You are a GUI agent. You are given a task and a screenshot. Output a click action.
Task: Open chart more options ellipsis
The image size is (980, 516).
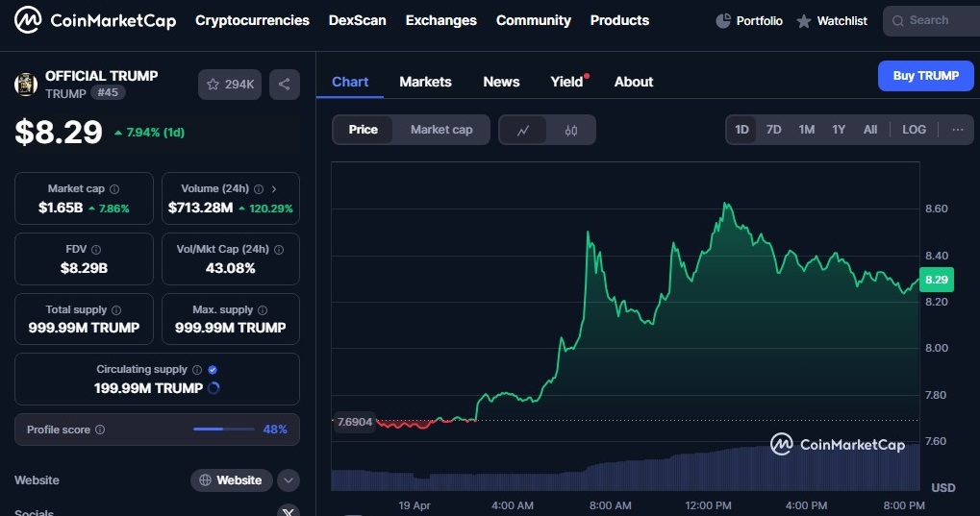(958, 130)
